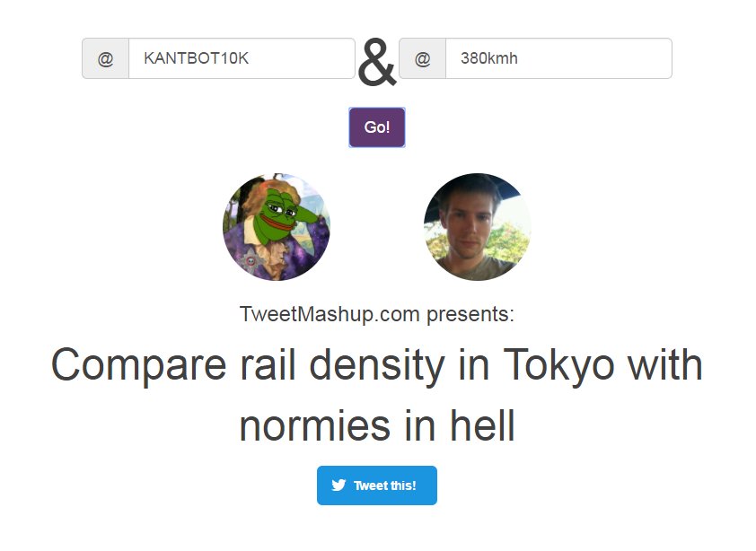Image resolution: width=756 pixels, height=551 pixels.
Task: Click the word 'presents:' under the avatars
Action: [x=470, y=315]
